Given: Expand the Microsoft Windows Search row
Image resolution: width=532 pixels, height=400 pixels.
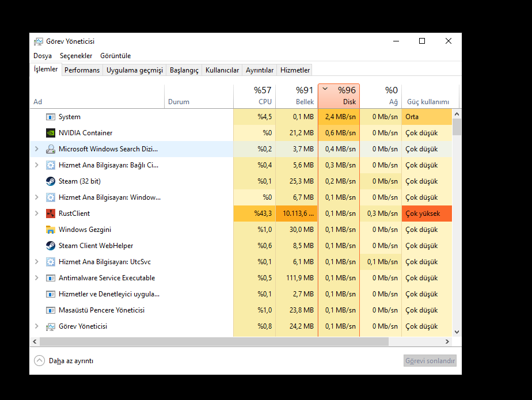Looking at the screenshot, I should pyautogui.click(x=37, y=149).
